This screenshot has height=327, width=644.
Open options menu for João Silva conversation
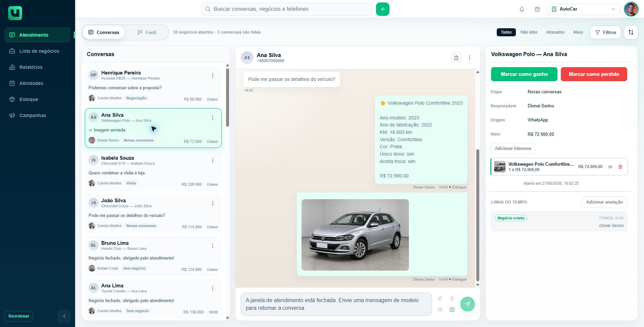coord(213,203)
